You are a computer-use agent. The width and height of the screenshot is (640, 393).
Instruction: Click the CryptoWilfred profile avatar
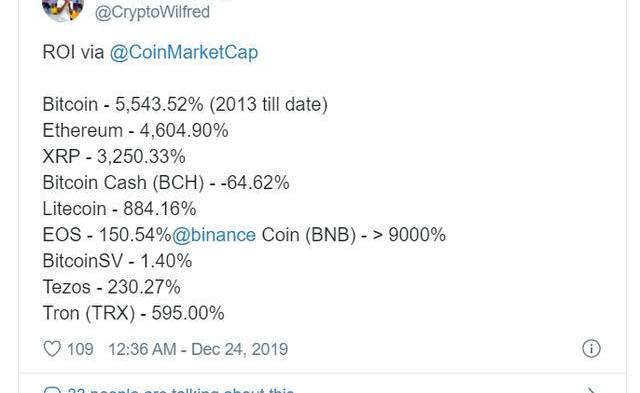point(63,10)
